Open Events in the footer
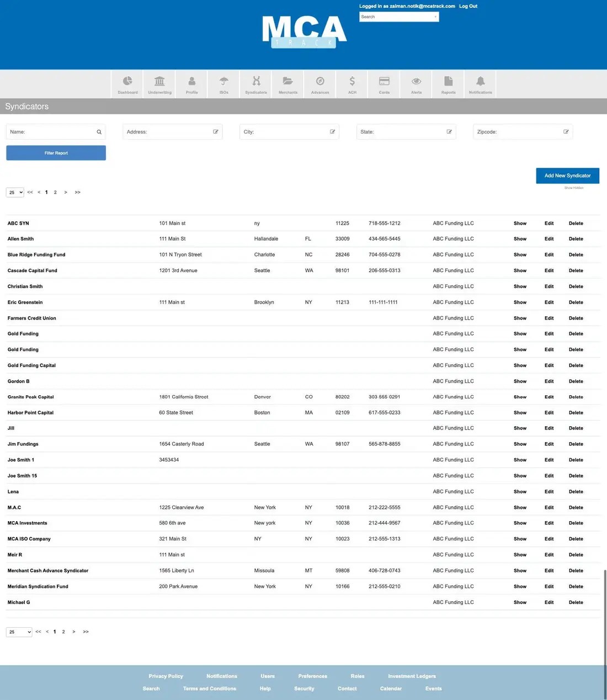The height and width of the screenshot is (700, 607). (x=434, y=689)
